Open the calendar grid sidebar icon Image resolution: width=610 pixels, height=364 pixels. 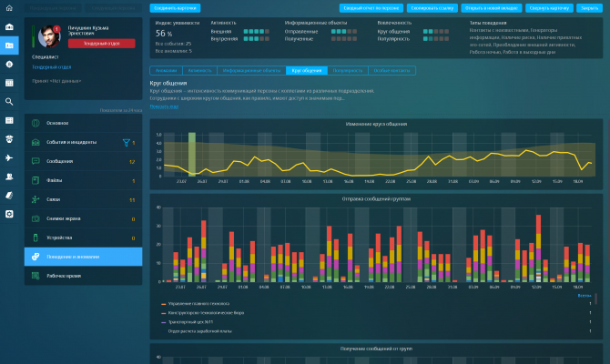coord(9,83)
